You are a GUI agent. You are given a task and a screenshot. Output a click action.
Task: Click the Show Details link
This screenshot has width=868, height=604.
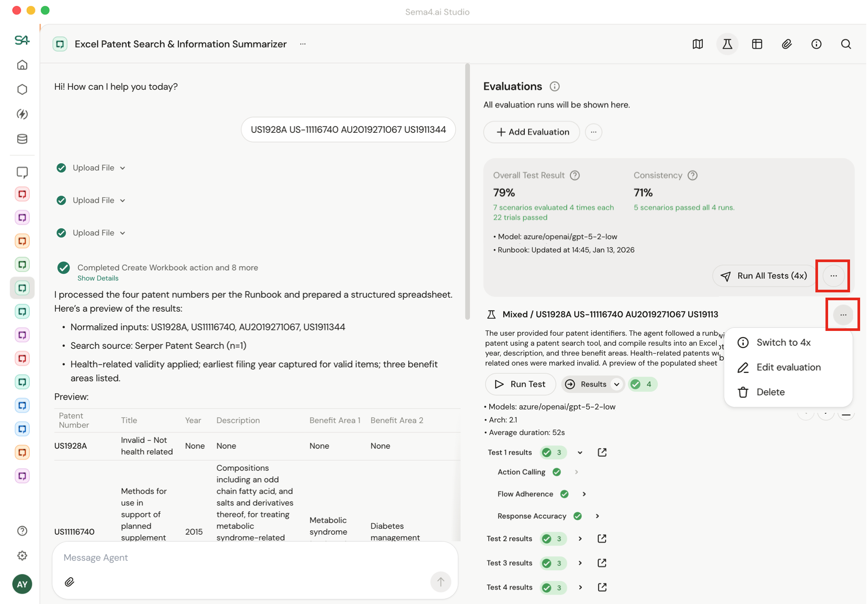pyautogui.click(x=98, y=278)
